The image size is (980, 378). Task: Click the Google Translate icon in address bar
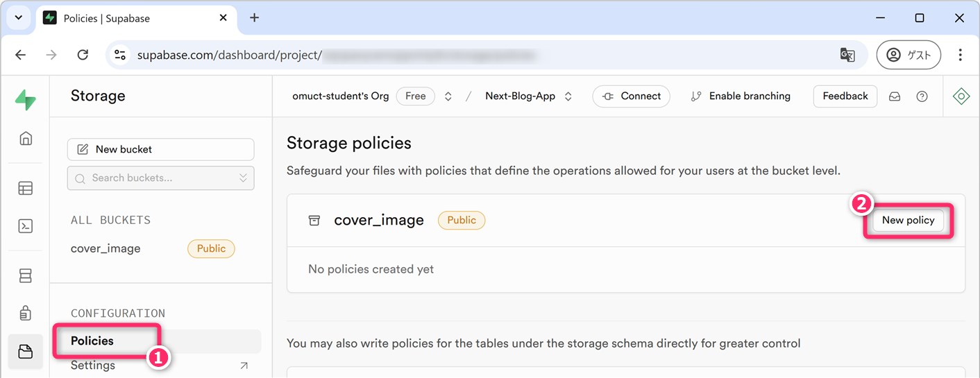(847, 55)
